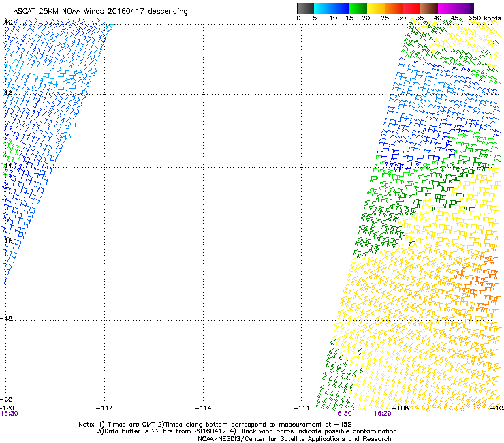Viewport: 504px width, 443px height.
Task: Click the '-108' longitude axis label
Action: point(400,408)
